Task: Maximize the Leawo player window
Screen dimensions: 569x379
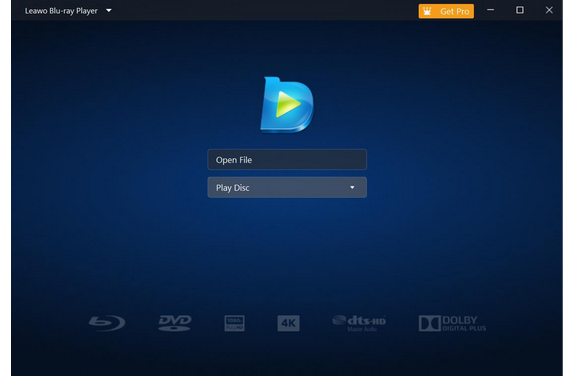Action: [520, 10]
